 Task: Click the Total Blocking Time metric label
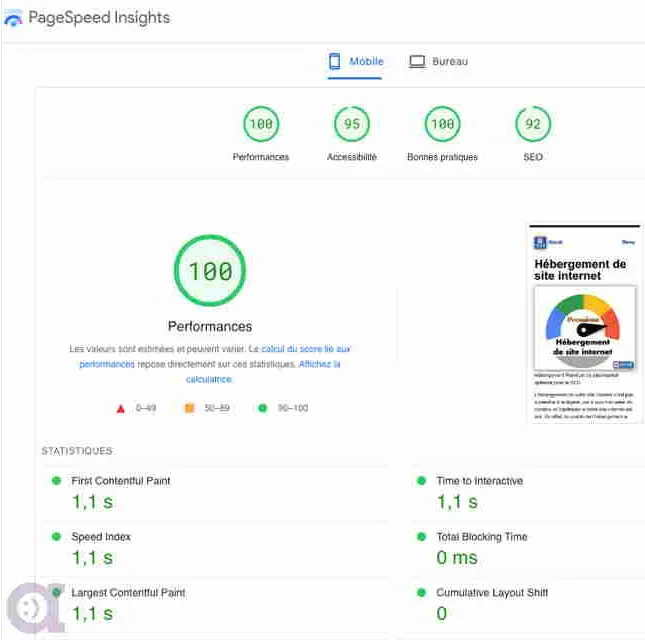[x=482, y=537]
